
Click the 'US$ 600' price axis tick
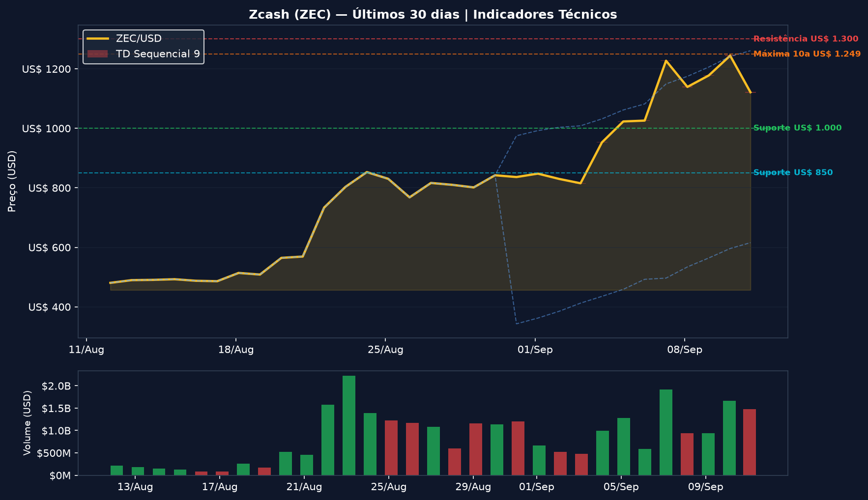50,248
